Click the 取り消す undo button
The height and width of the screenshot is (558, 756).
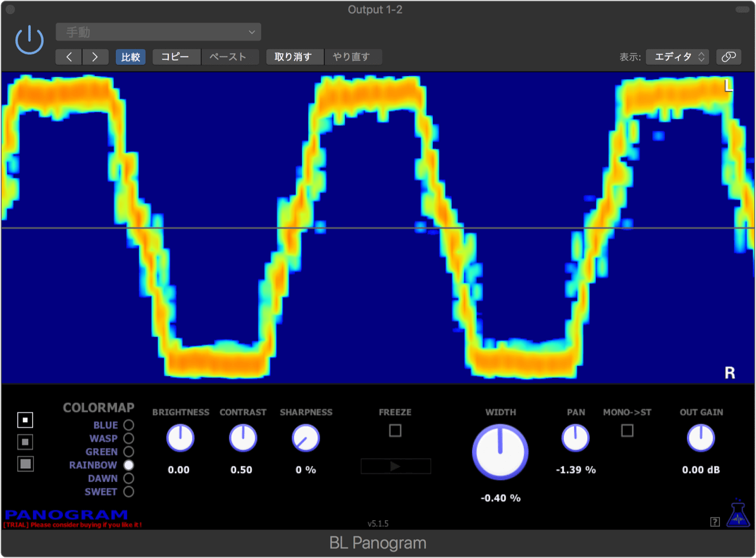click(294, 57)
